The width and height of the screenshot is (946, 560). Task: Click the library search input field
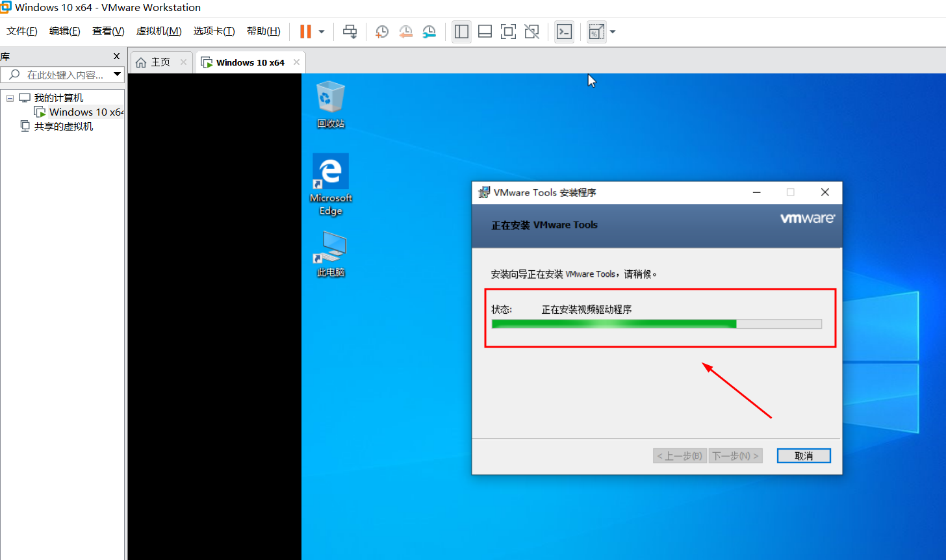pos(62,75)
